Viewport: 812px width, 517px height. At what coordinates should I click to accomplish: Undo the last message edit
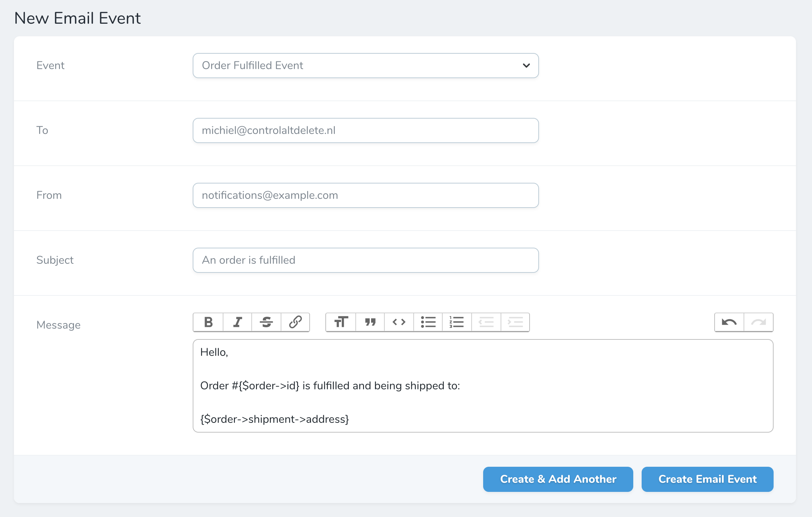tap(730, 322)
